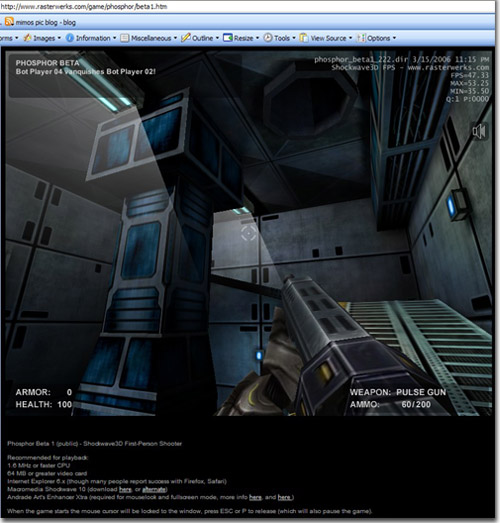The width and height of the screenshot is (500, 523).
Task: Click the MAX=53.25 readout
Action: (x=470, y=83)
